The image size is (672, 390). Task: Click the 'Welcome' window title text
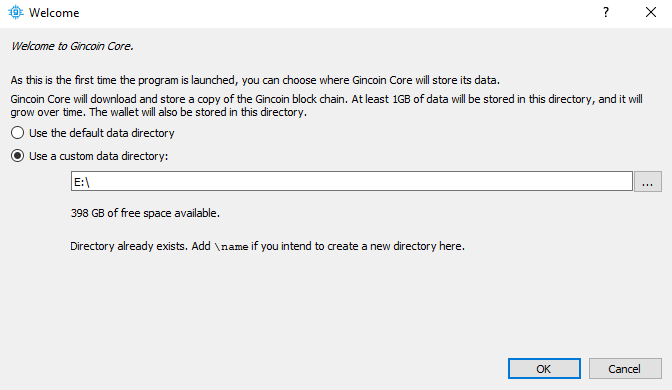click(54, 13)
